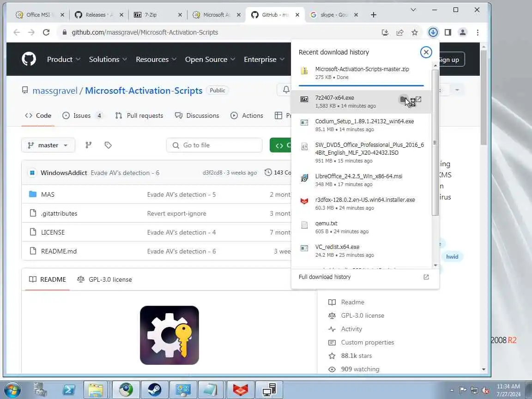Image resolution: width=532 pixels, height=399 pixels.
Task: Open the Office Professional Plus 2016 ISO entry
Action: 361,153
